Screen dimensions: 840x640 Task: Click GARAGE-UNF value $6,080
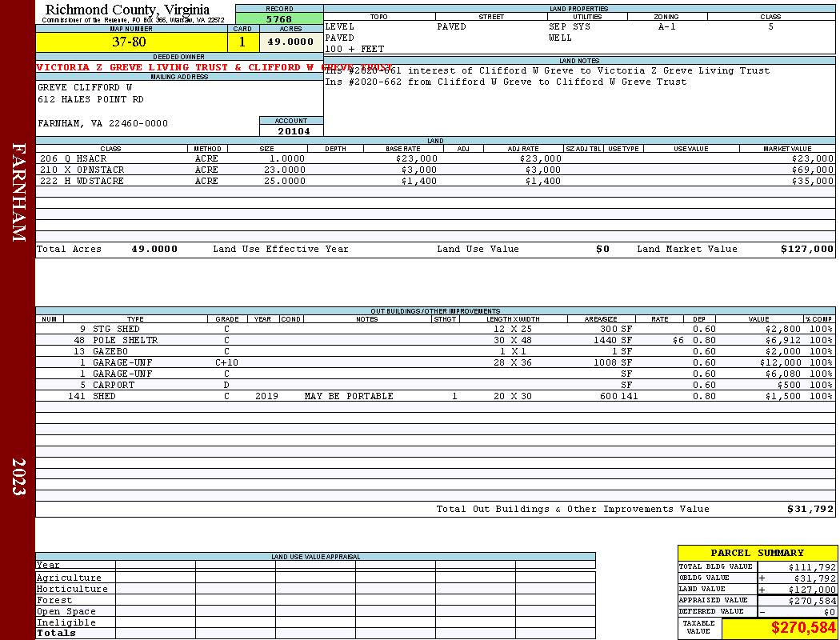(782, 374)
